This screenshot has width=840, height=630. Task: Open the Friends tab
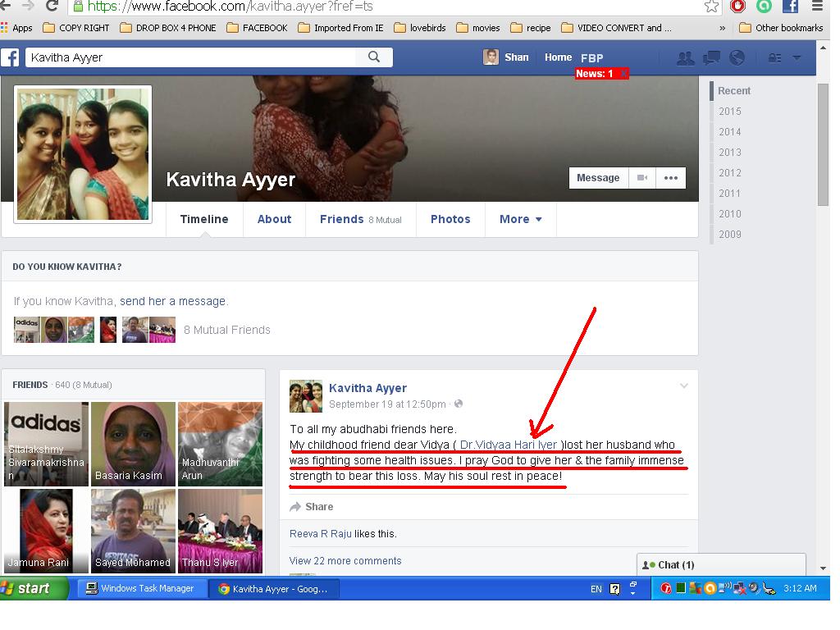[x=361, y=219]
